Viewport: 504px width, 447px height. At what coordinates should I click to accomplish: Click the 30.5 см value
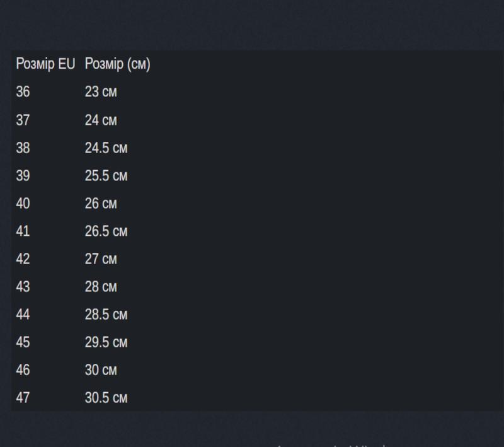click(x=106, y=398)
